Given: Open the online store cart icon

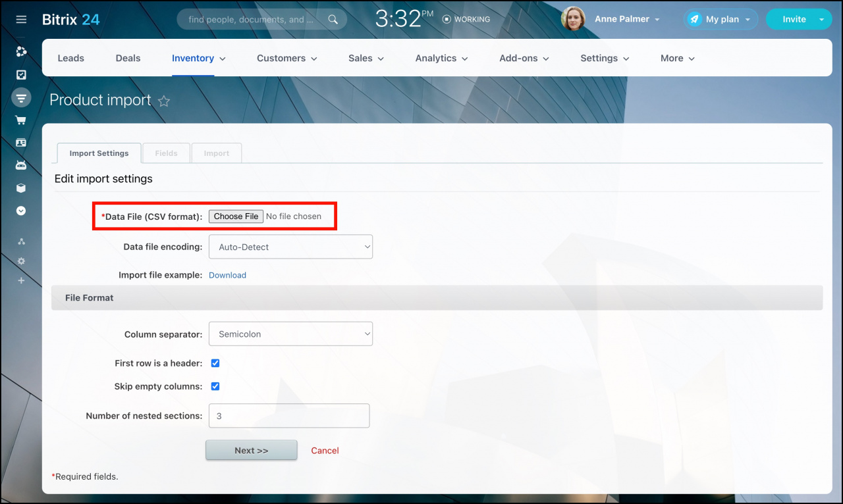Looking at the screenshot, I should (21, 120).
